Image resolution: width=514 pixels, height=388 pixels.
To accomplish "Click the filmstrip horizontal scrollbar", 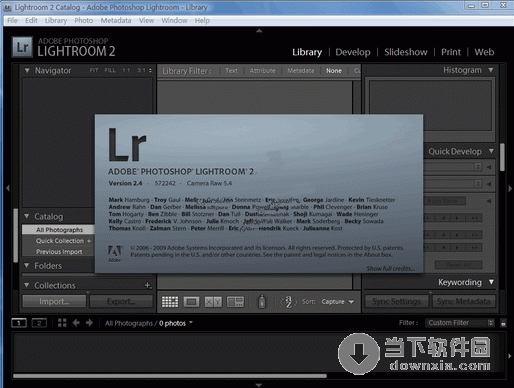I will coord(170,376).
